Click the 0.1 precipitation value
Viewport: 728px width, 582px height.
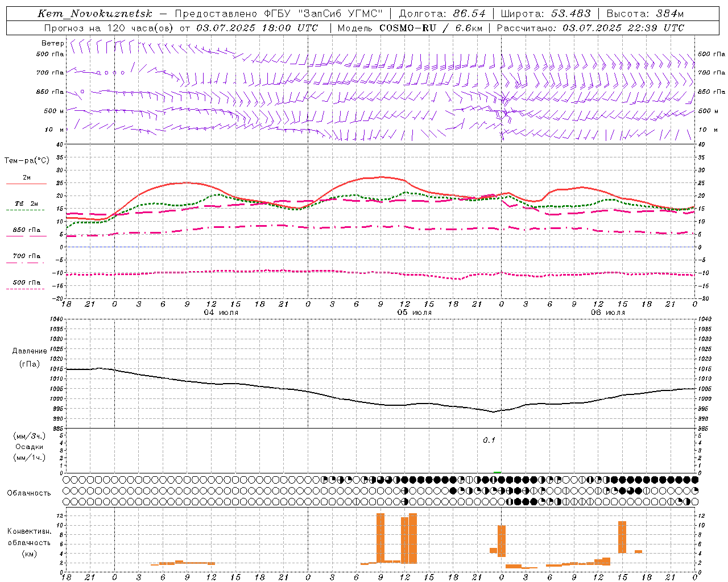[x=489, y=440]
